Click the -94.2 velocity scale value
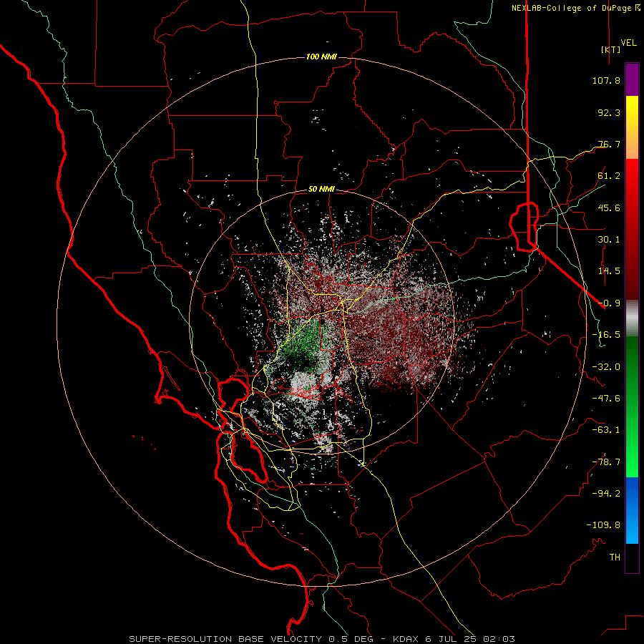The width and height of the screenshot is (644, 644). pyautogui.click(x=606, y=494)
